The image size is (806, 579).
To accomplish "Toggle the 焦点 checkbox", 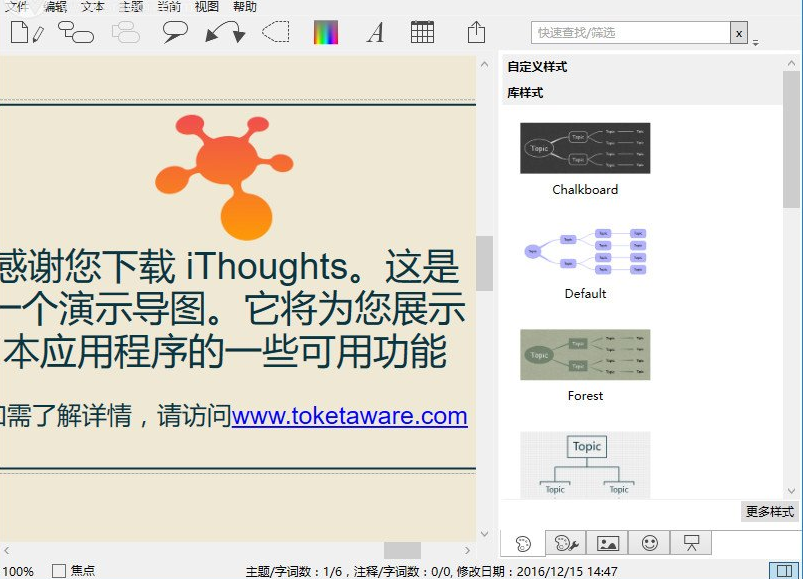I will (x=59, y=571).
